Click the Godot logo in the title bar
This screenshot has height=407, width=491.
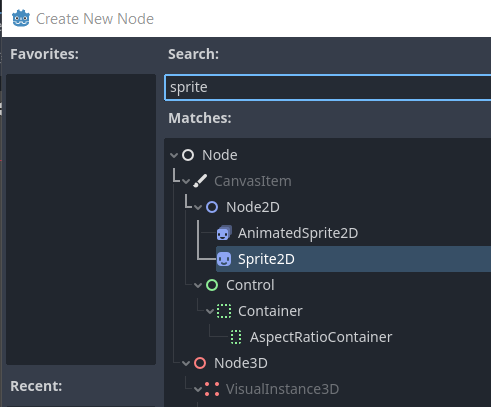click(x=21, y=18)
